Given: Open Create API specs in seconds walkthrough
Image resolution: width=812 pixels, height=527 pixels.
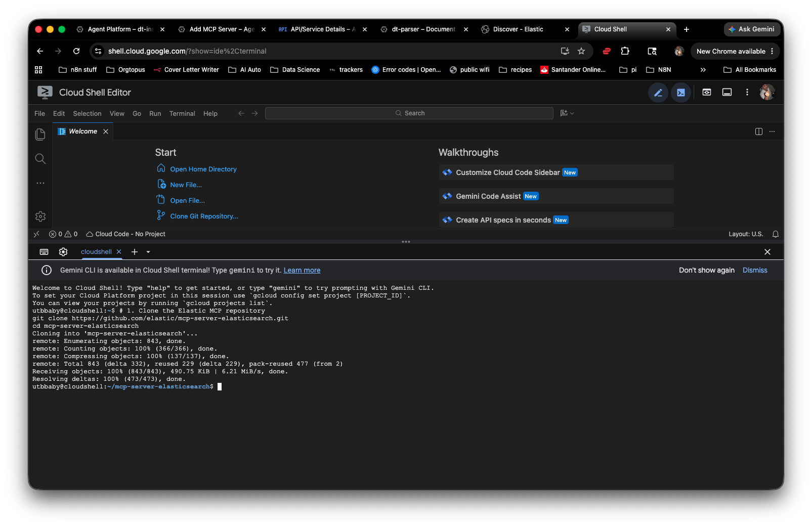Looking at the screenshot, I should tap(557, 220).
